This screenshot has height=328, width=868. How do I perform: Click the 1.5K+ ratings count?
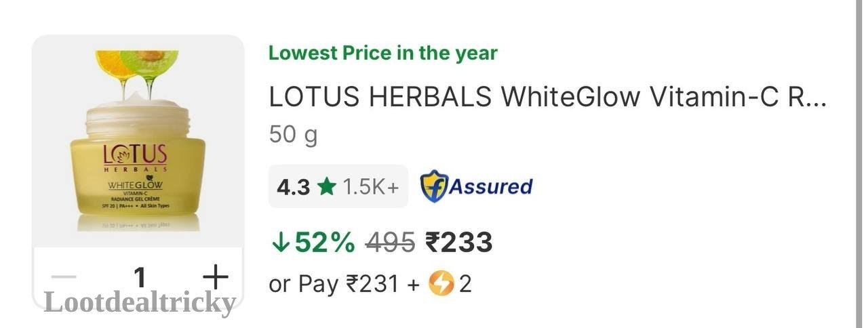tap(370, 187)
